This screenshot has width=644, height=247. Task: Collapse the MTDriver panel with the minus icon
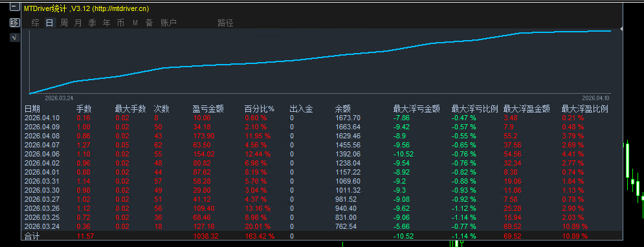click(15, 7)
